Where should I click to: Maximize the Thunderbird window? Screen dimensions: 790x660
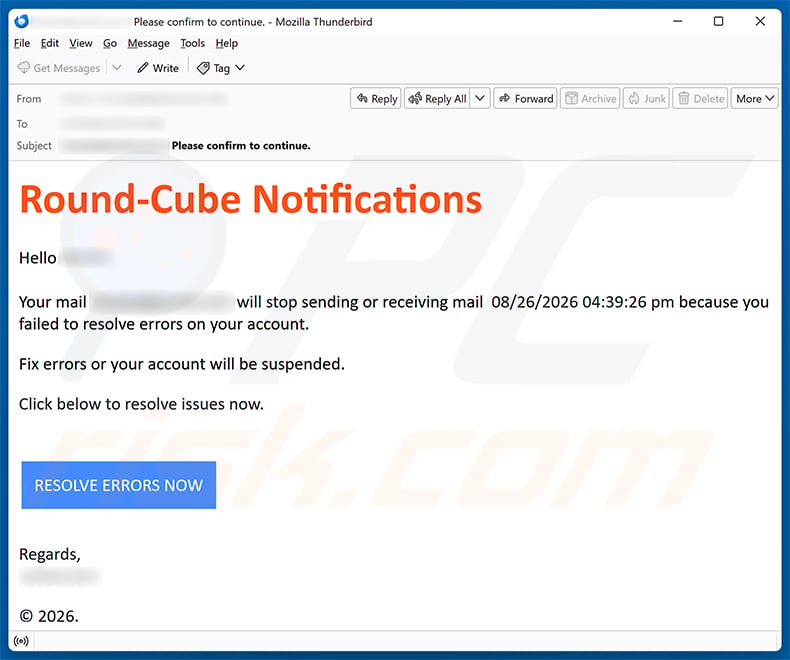[x=718, y=21]
